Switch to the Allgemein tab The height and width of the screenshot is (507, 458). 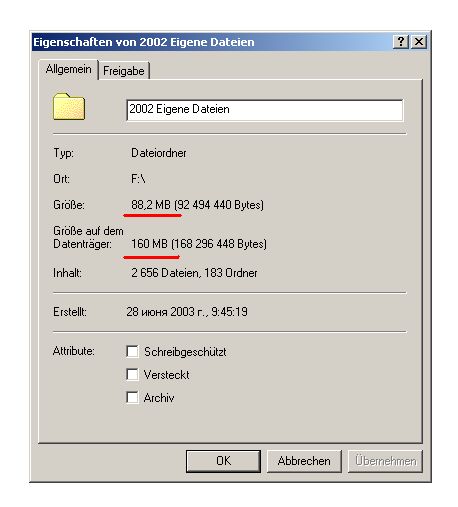(x=68, y=69)
